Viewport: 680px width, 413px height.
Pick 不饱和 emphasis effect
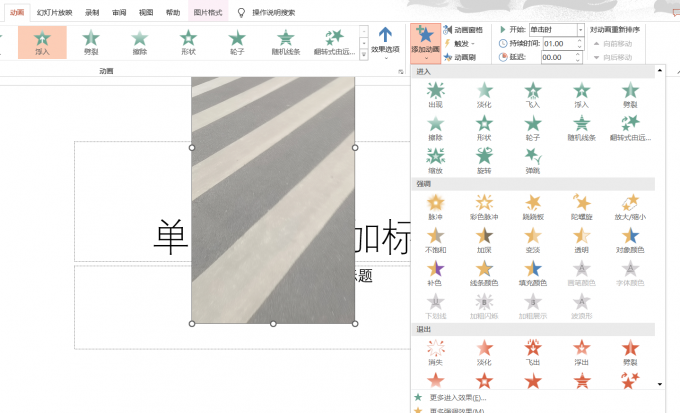[435, 240]
